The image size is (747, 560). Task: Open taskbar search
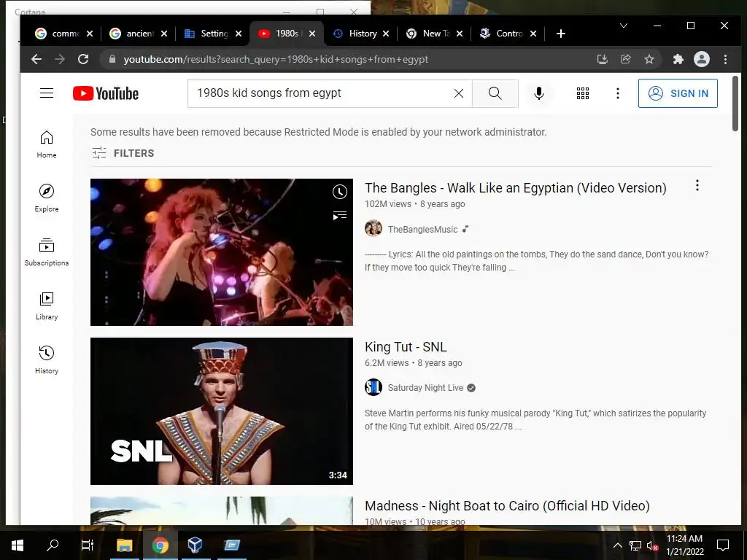(x=53, y=545)
